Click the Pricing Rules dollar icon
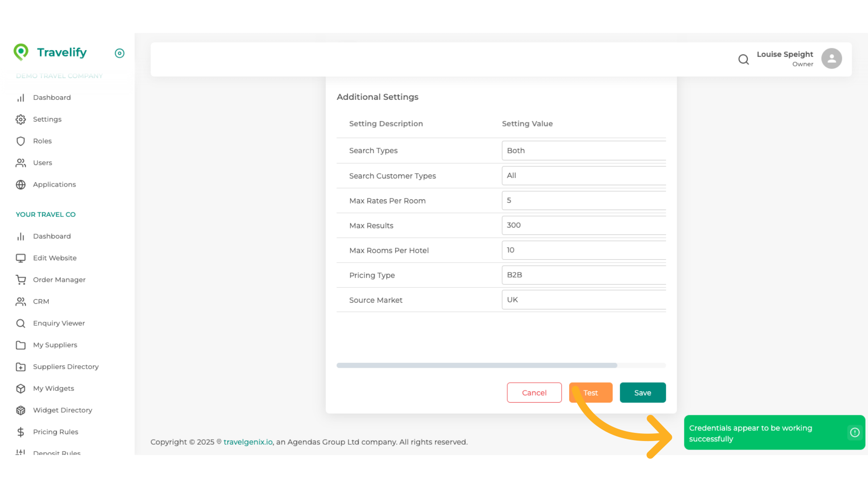Screen dimensions: 868x488 (x=21, y=432)
